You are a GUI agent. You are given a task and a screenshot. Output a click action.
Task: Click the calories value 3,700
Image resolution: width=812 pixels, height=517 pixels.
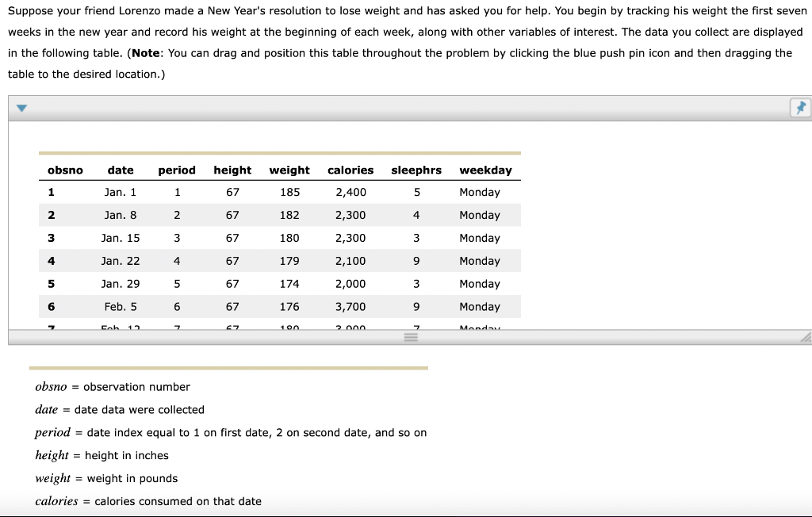[350, 306]
